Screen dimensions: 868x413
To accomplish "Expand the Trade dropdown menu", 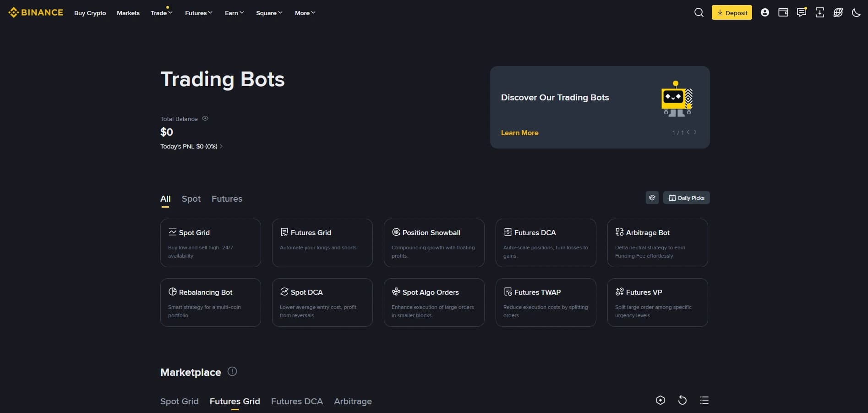I will pyautogui.click(x=161, y=13).
